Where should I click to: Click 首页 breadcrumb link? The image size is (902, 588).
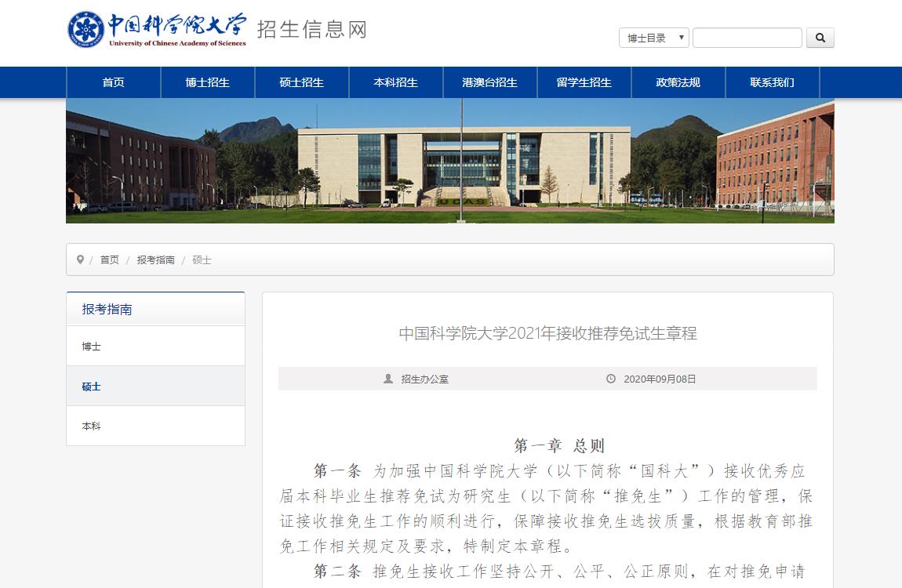pos(110,260)
